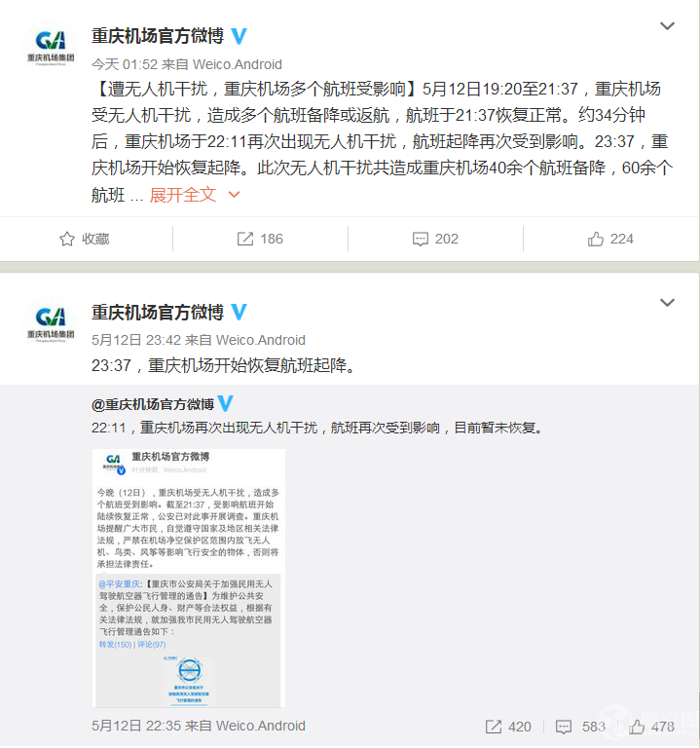
Task: Open comments on the first post with 202
Action: pyautogui.click(x=435, y=239)
